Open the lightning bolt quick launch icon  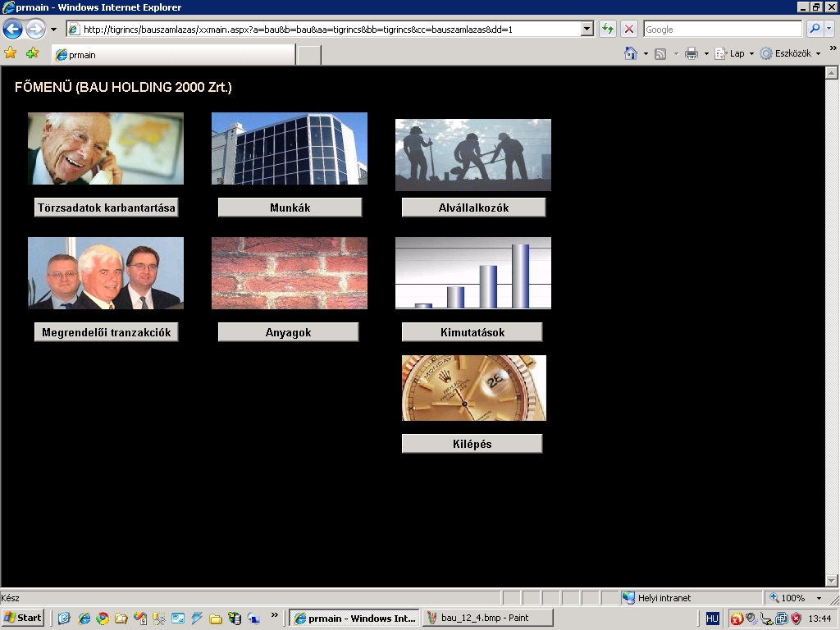pyautogui.click(x=197, y=619)
